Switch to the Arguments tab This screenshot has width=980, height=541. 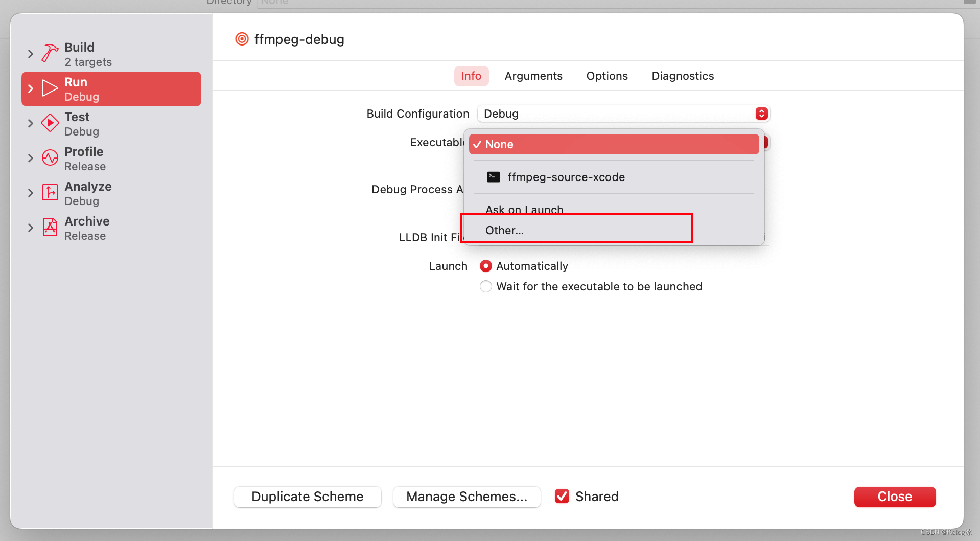pyautogui.click(x=533, y=76)
